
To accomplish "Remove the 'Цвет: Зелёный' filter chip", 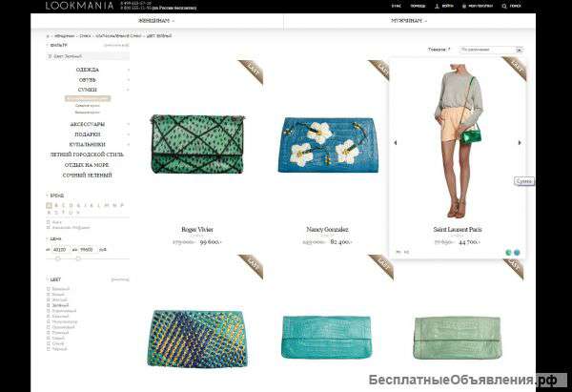I will coord(50,56).
